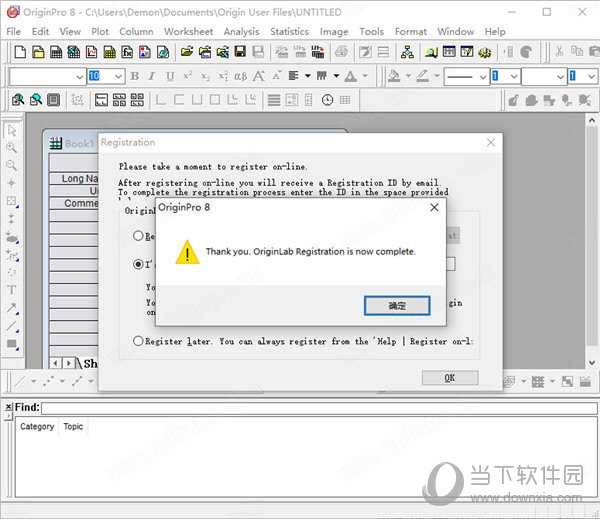Open the Worksheet menu
This screenshot has height=519, width=600.
point(188,31)
